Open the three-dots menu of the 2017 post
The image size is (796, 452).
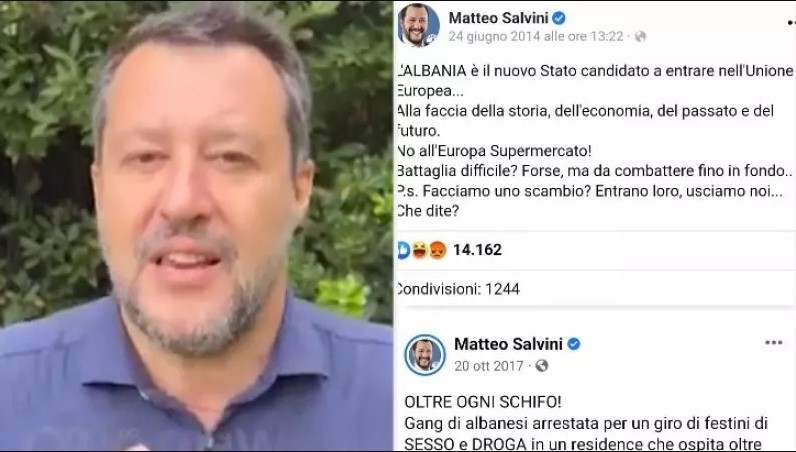tap(773, 343)
